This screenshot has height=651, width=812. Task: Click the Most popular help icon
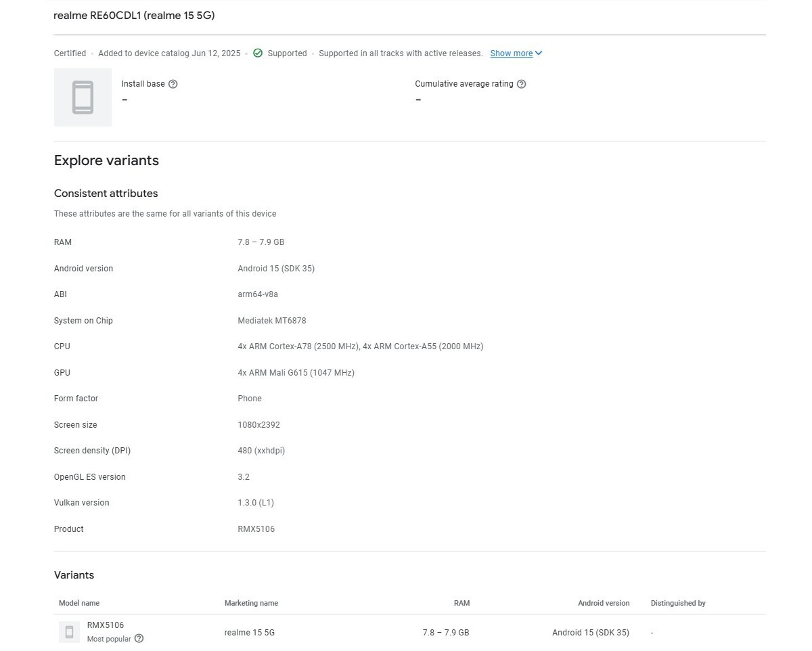pos(139,639)
